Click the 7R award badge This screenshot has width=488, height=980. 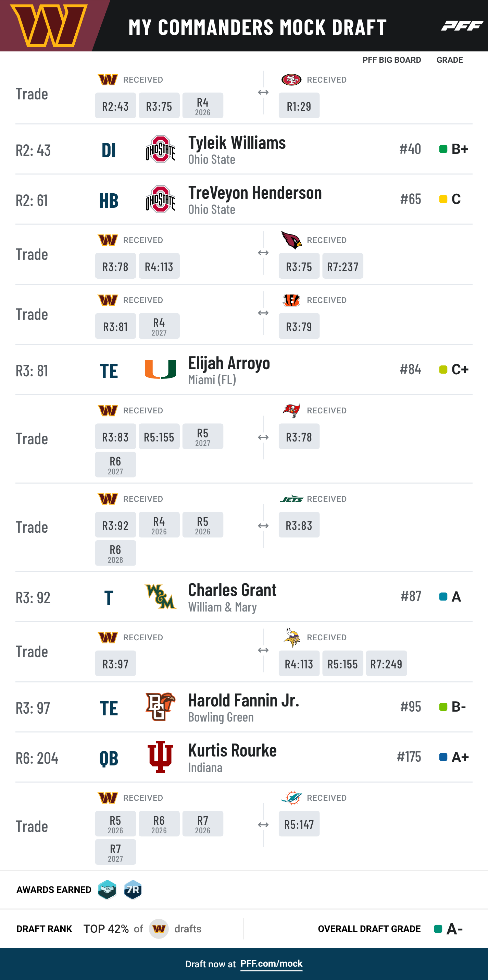(133, 890)
